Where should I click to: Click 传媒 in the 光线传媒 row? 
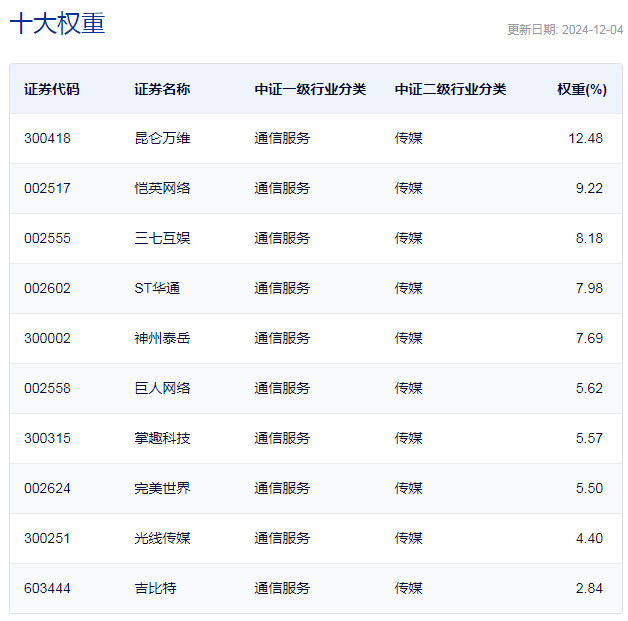pyautogui.click(x=409, y=539)
